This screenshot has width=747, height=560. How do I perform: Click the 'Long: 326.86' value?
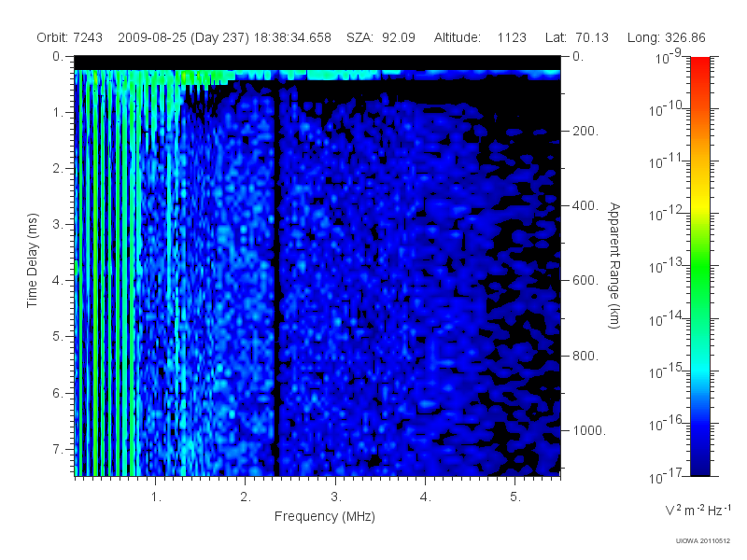click(666, 37)
